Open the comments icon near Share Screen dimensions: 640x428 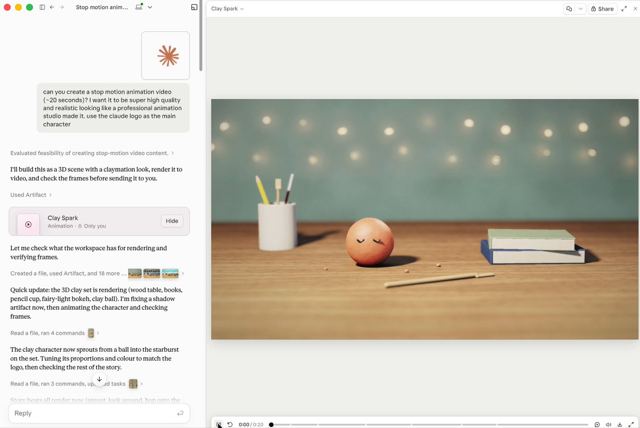[x=569, y=9]
